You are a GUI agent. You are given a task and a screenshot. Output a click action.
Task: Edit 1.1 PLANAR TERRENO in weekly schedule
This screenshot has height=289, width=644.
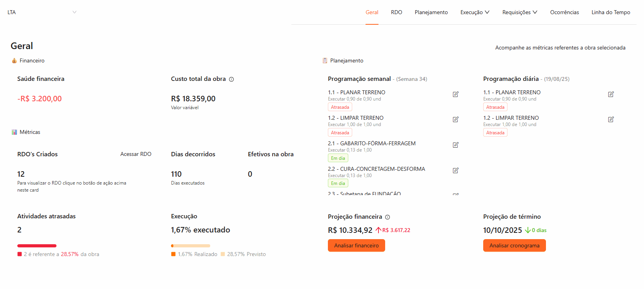pos(456,94)
